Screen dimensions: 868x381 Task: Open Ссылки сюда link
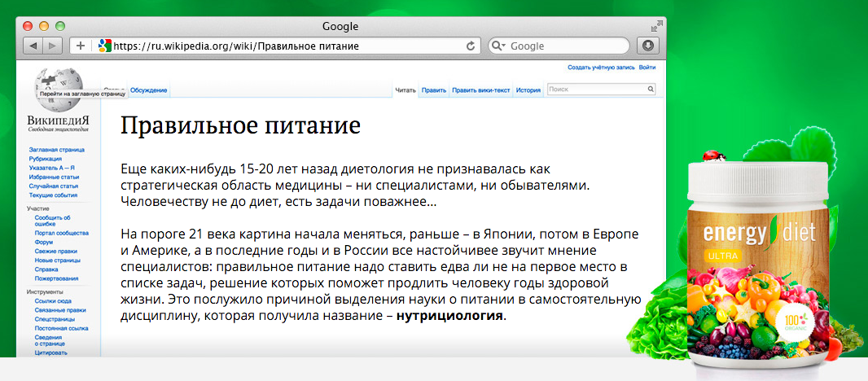(53, 301)
